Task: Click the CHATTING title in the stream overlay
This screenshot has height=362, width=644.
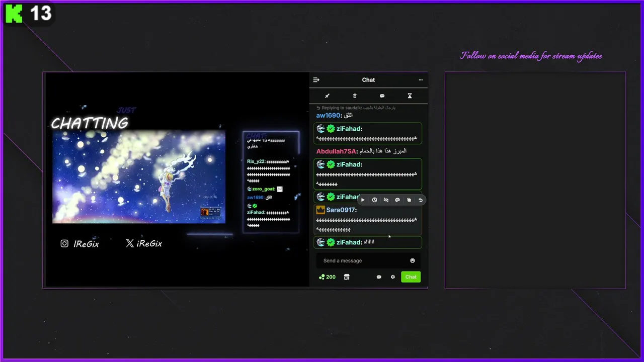Action: (x=90, y=123)
